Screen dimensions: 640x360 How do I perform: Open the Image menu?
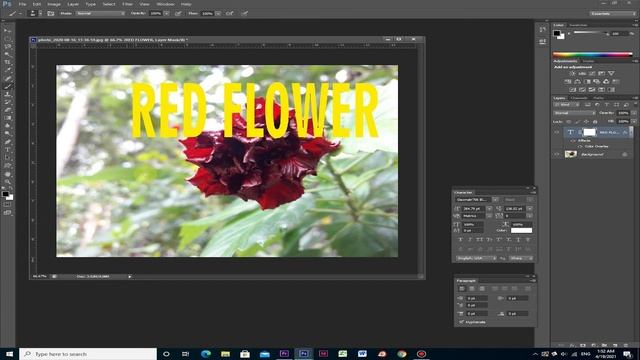coord(54,4)
